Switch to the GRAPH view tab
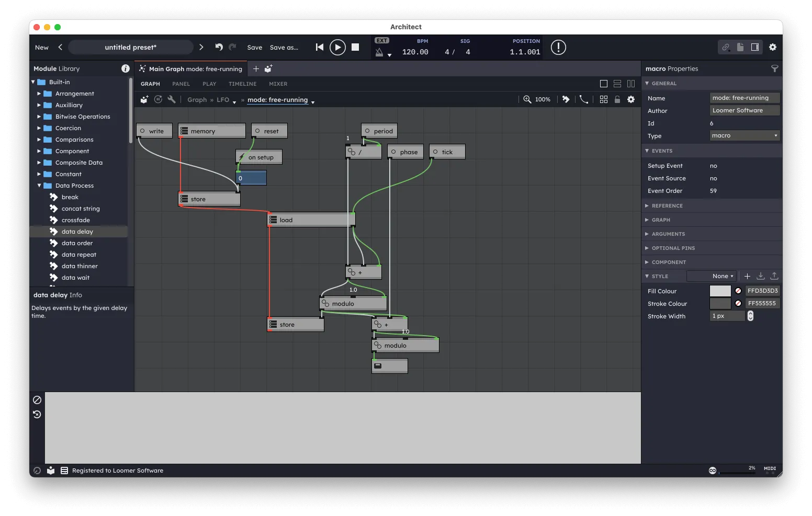The width and height of the screenshot is (812, 516). (x=150, y=84)
